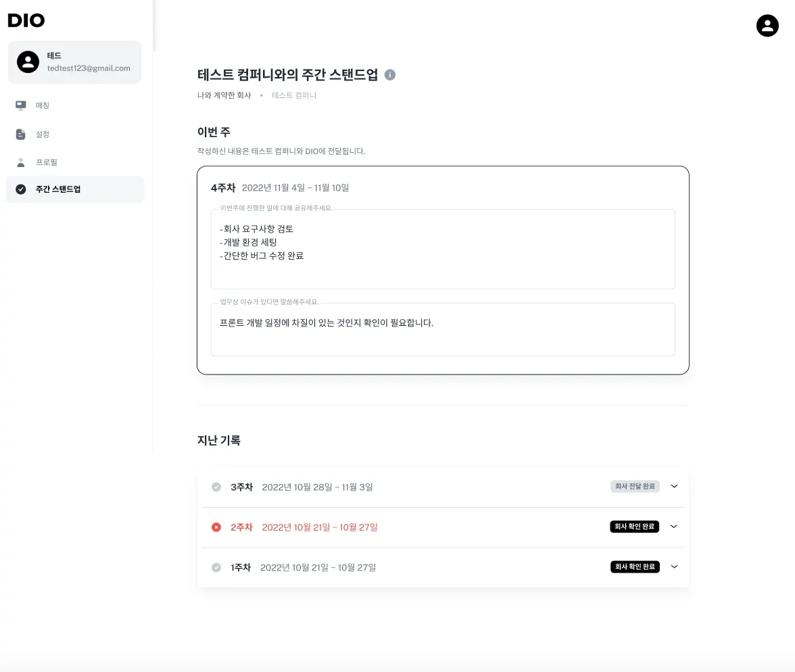The height and width of the screenshot is (672, 795).
Task: Click the 주간 스탠드업 checkmark icon
Action: pyautogui.click(x=21, y=189)
